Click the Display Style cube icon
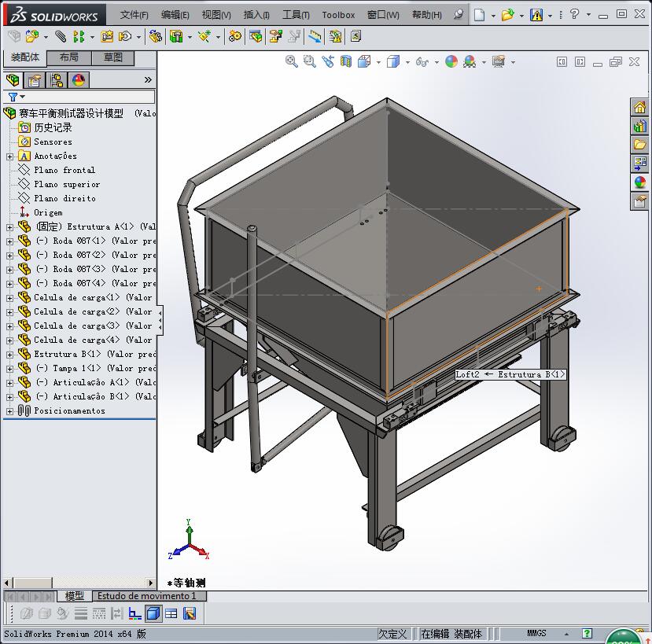This screenshot has height=644, width=652. tap(393, 62)
